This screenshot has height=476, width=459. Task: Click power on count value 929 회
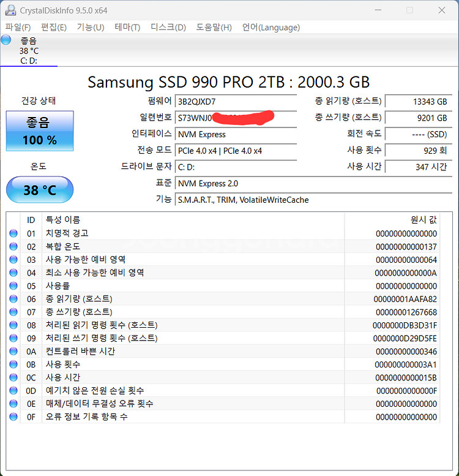pyautogui.click(x=419, y=151)
